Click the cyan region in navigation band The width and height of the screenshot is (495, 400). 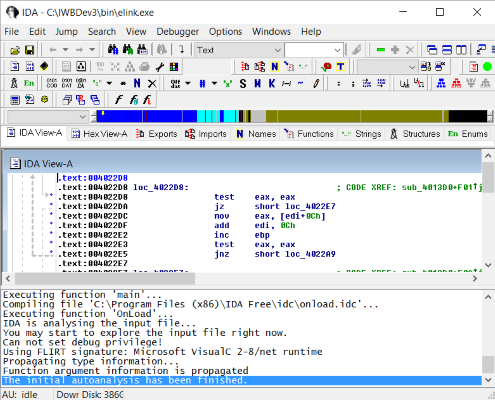[x=217, y=116]
